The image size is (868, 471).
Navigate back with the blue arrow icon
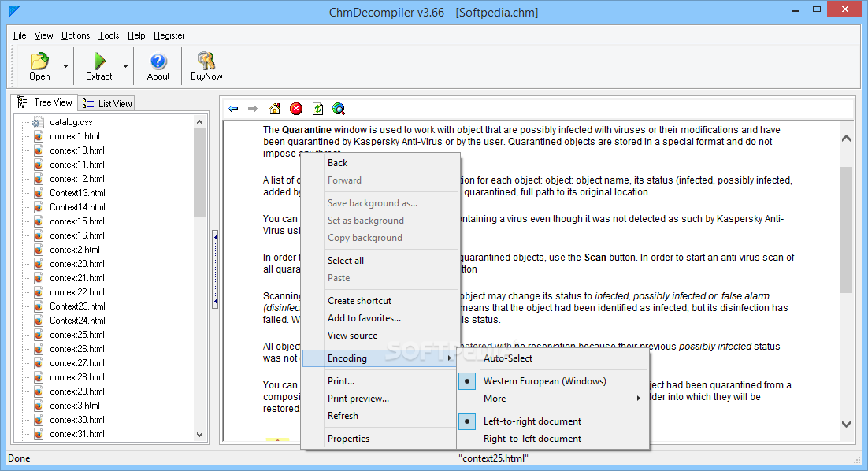[233, 109]
